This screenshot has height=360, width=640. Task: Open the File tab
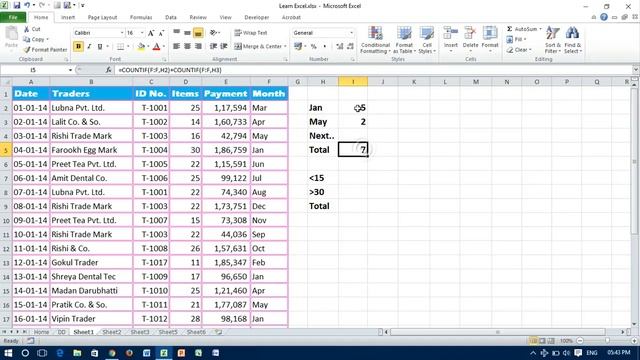click(13, 17)
